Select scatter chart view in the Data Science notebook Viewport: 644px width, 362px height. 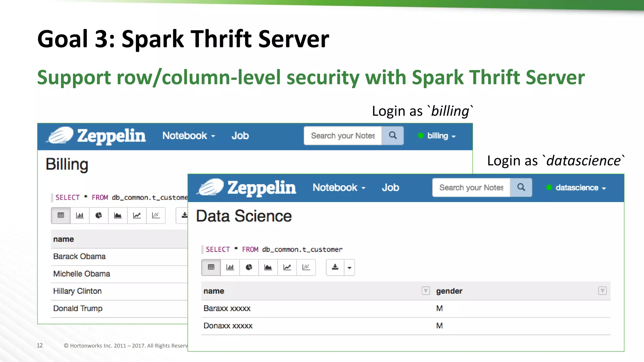(x=306, y=267)
